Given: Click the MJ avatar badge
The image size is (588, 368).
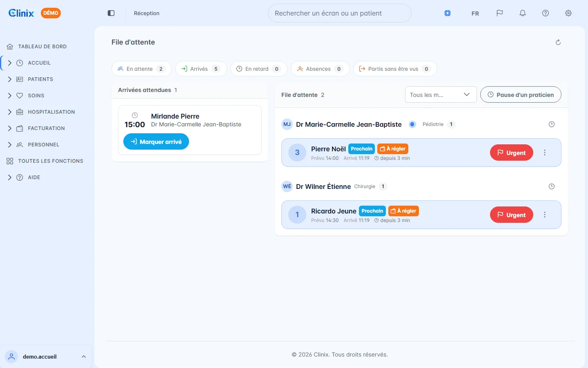Looking at the screenshot, I should click(287, 124).
